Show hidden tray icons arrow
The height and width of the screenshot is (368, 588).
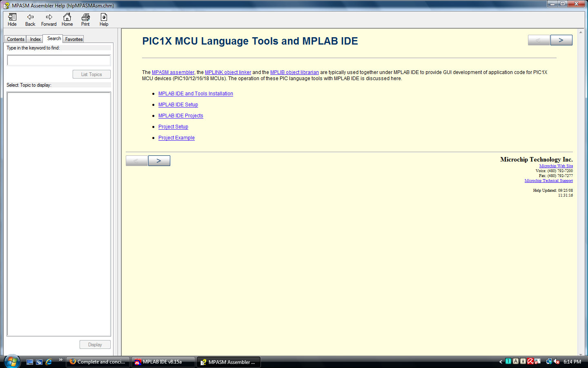point(501,362)
